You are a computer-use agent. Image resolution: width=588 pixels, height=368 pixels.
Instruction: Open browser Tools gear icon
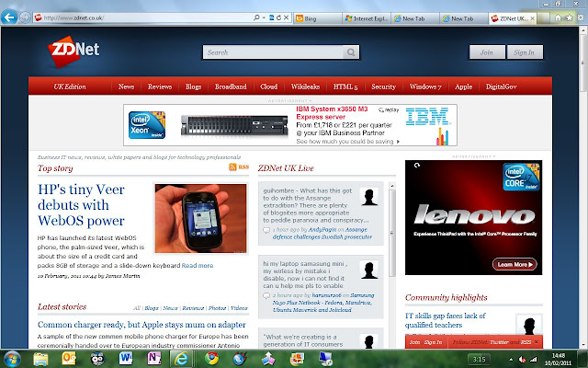[x=581, y=17]
